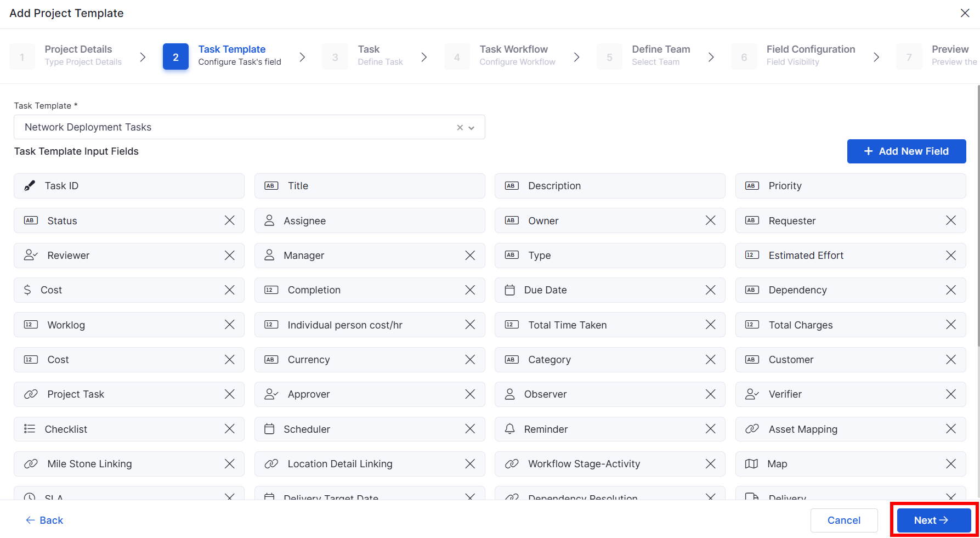The width and height of the screenshot is (980, 538).
Task: Remove the Asset Mapping field
Action: click(950, 429)
